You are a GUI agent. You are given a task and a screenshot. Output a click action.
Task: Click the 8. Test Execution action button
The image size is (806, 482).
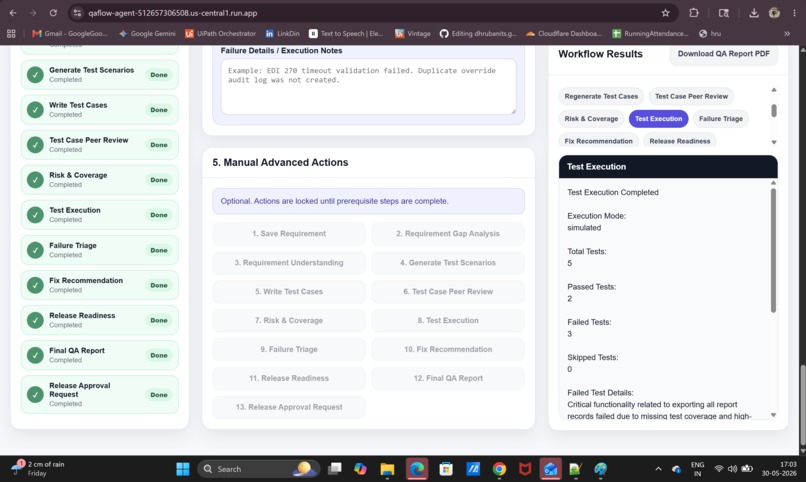(x=448, y=320)
